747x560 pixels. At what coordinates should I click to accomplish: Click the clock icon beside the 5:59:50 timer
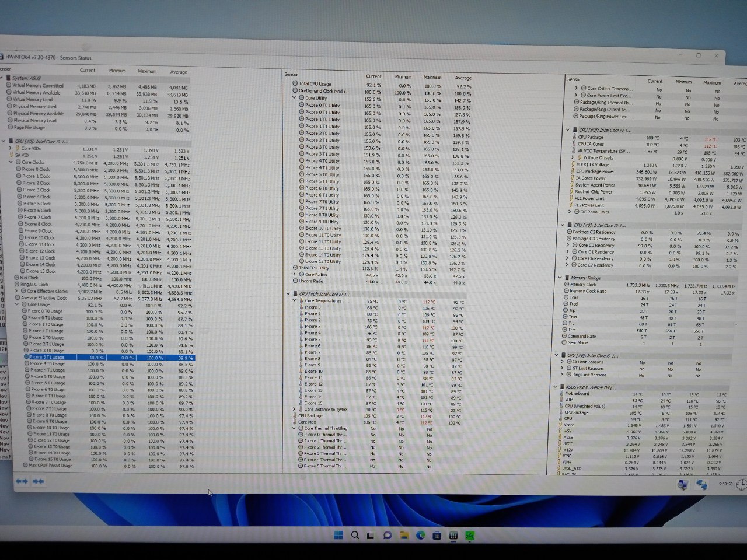point(741,485)
